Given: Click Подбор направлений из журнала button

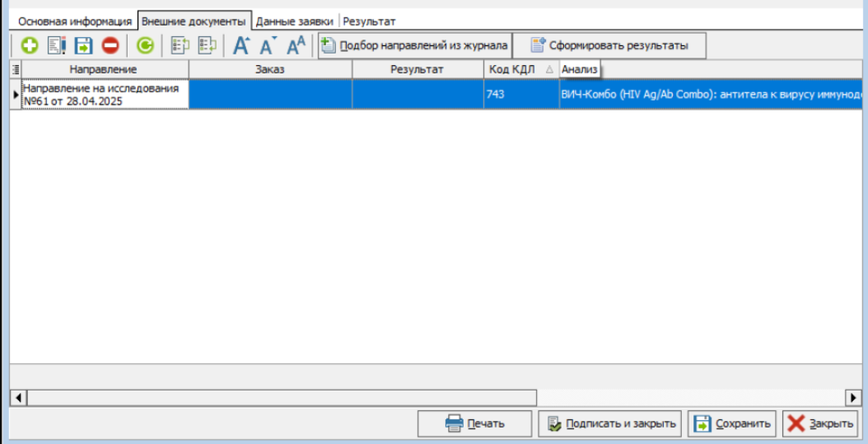Looking at the screenshot, I should click(414, 46).
